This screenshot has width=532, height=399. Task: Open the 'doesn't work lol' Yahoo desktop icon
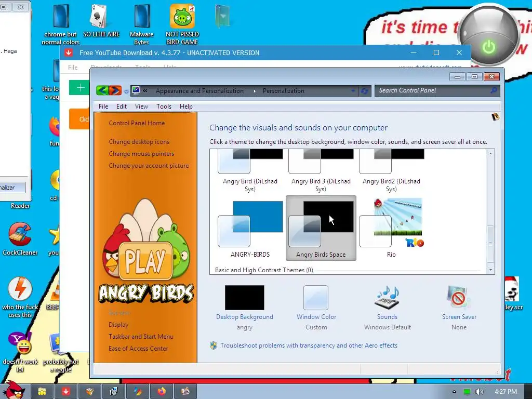coord(20,352)
